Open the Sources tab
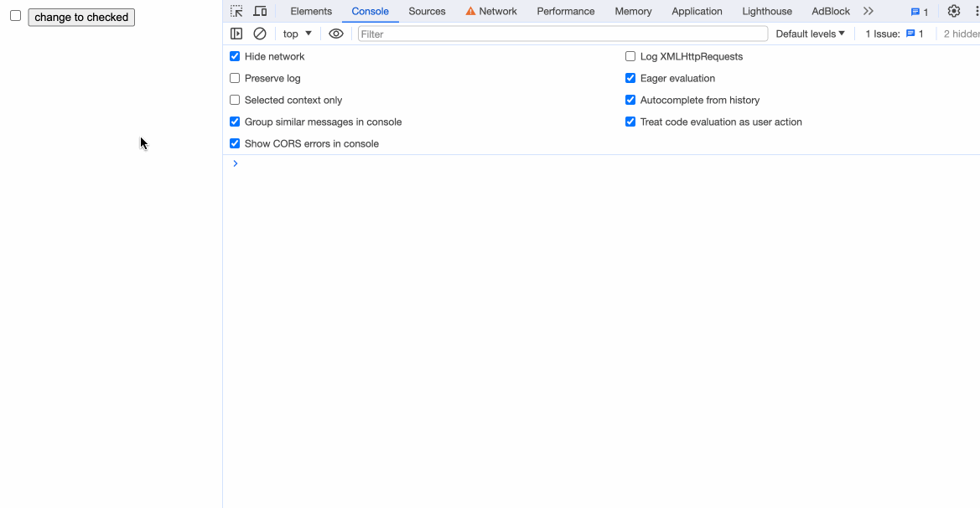Viewport: 980px width, 508px height. pos(427,11)
